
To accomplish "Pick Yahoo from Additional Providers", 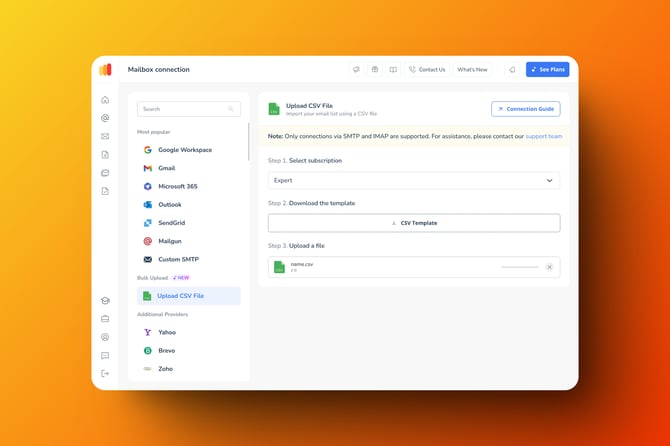I will 165,332.
